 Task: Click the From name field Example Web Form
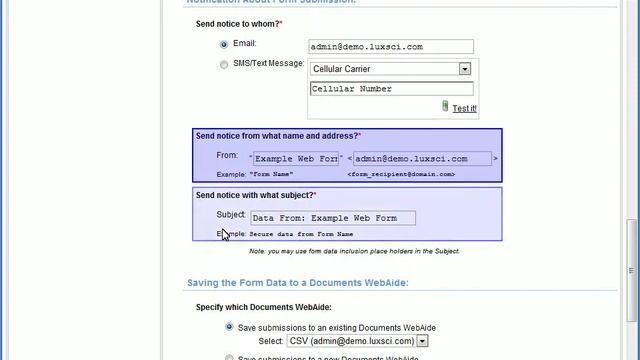(296, 158)
